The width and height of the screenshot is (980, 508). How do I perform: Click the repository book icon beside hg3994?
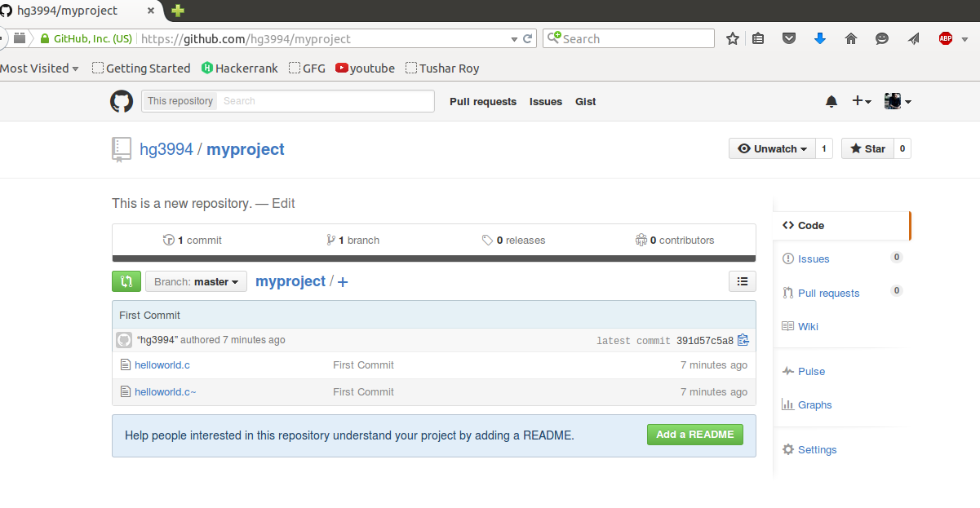tap(122, 149)
